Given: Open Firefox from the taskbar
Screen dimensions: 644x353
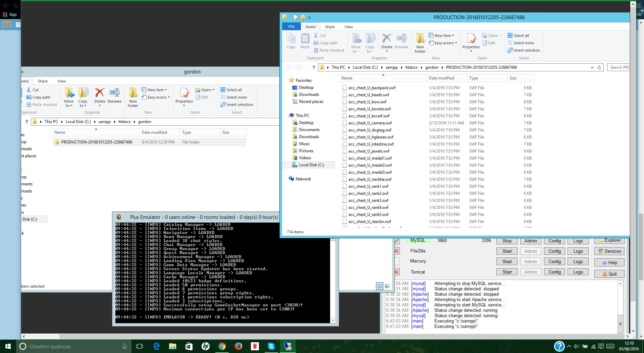Looking at the screenshot, I should click(238, 346).
